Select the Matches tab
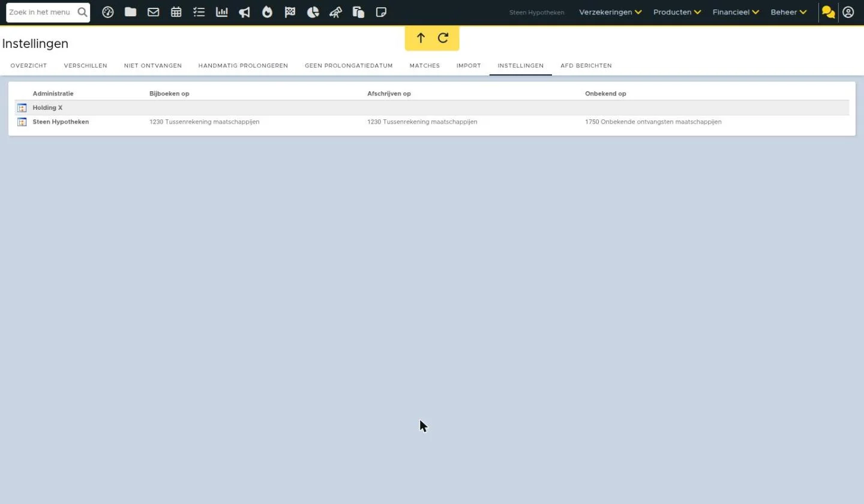Screen dimensions: 864x504 [425, 66]
